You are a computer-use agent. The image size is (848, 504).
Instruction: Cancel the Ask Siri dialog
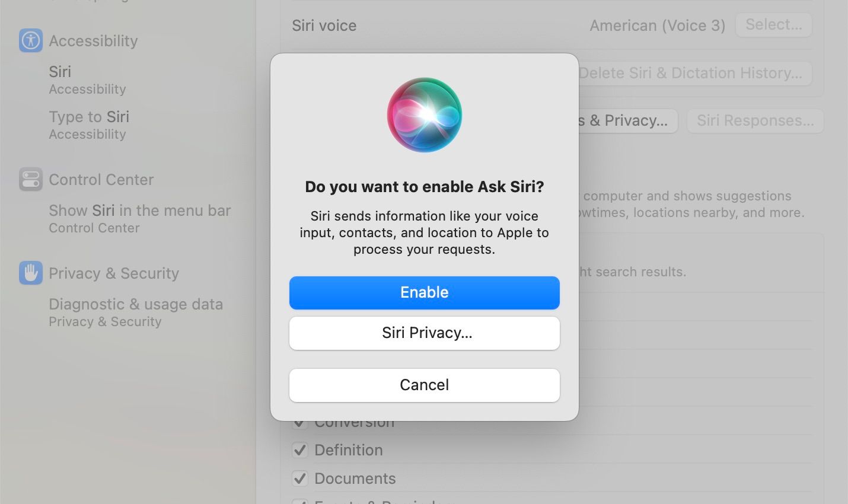click(425, 385)
